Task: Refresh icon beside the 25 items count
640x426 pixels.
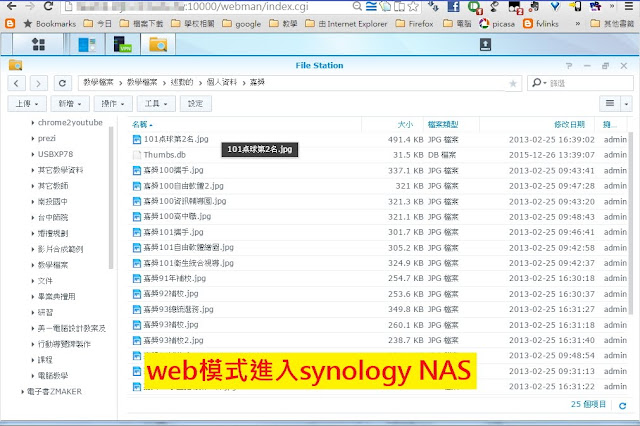Action: (x=622, y=405)
